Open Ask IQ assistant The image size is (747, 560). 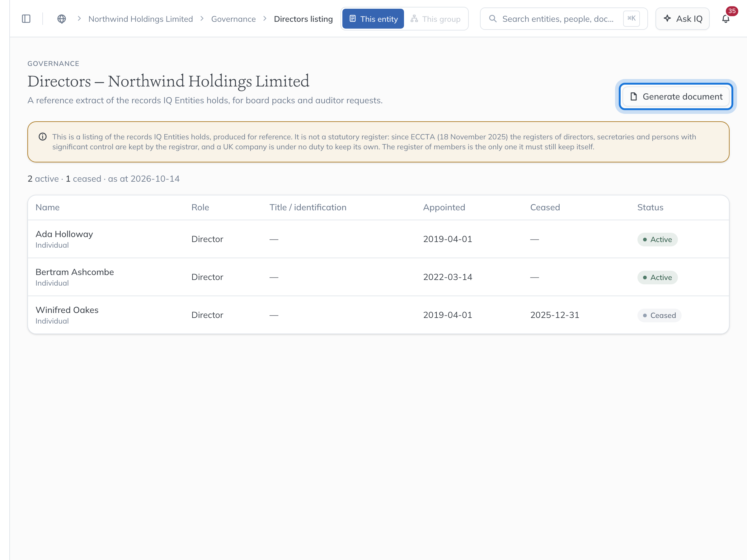[683, 19]
